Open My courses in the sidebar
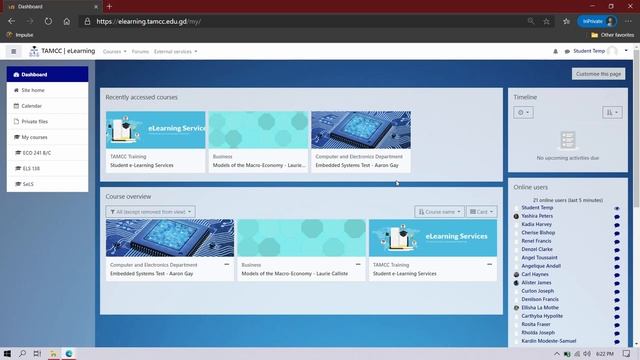640x360 pixels. [47, 137]
